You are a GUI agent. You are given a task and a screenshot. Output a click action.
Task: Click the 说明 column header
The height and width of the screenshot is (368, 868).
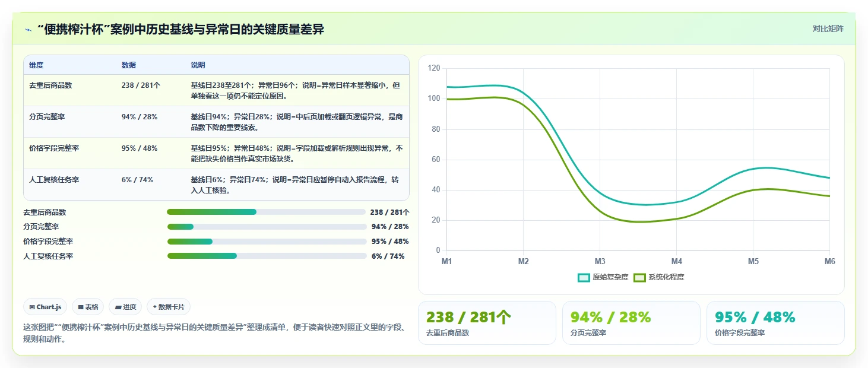tap(198, 65)
